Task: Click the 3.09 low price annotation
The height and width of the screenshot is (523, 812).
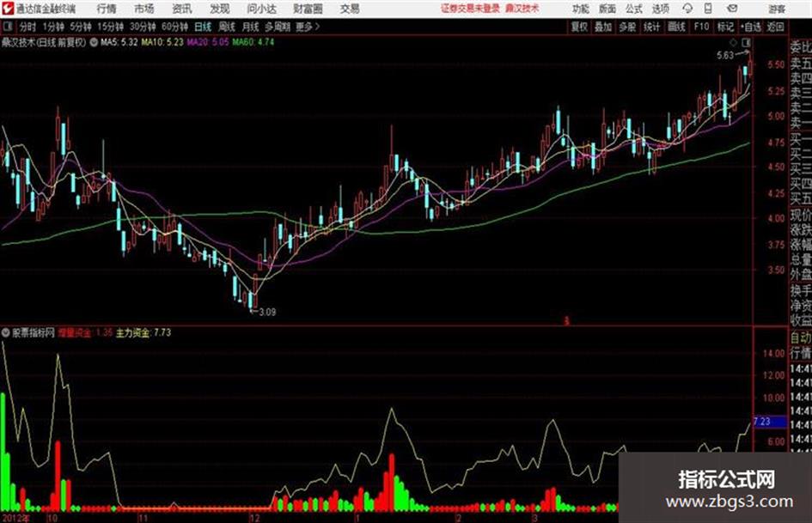Action: [x=267, y=313]
